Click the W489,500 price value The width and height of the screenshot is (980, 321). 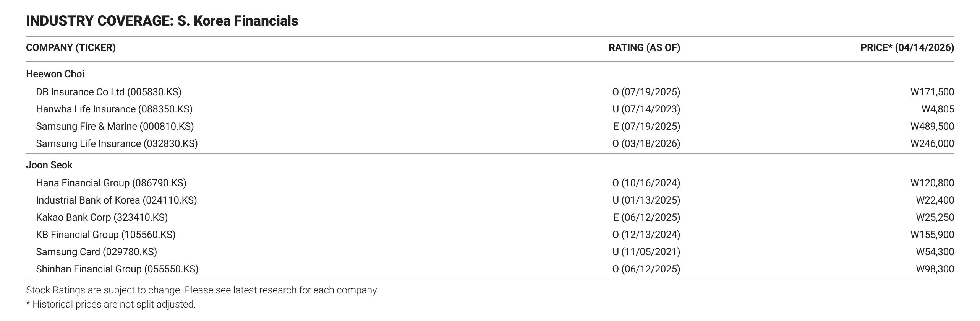tap(932, 127)
